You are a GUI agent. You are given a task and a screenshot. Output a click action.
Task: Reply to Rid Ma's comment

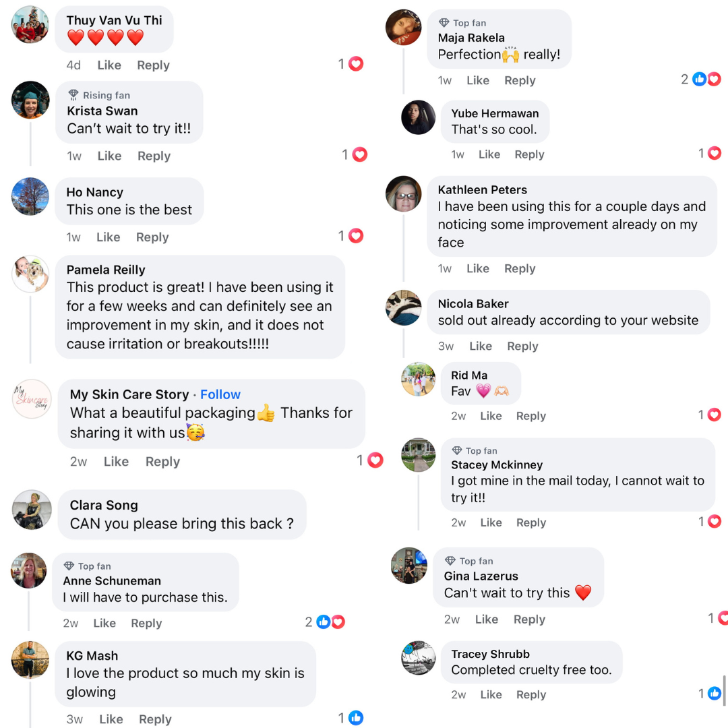pyautogui.click(x=530, y=416)
